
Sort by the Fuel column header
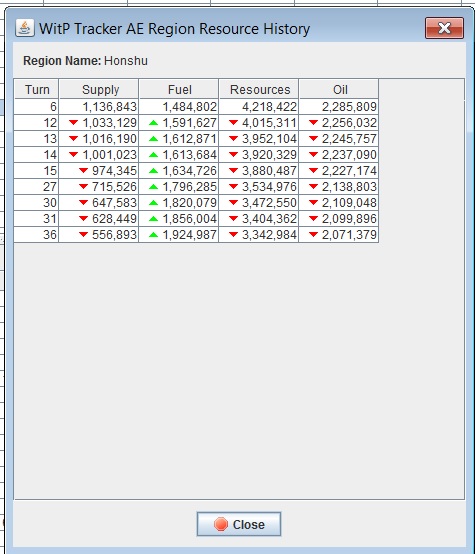point(179,89)
